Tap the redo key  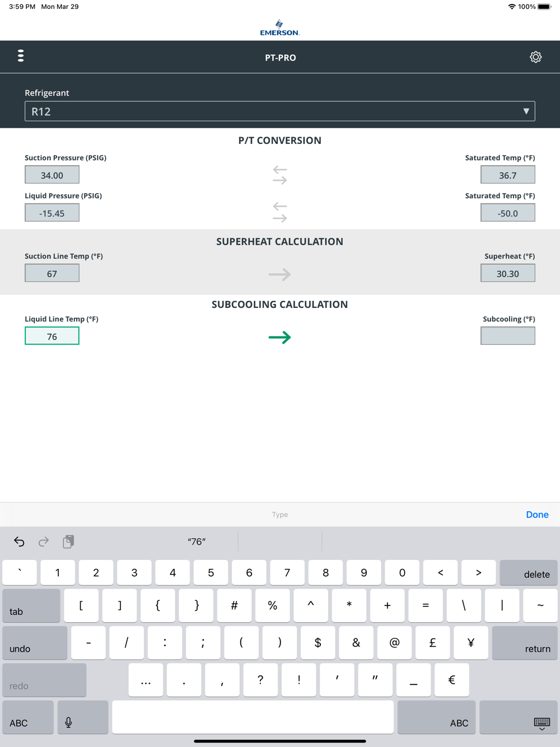(44, 680)
